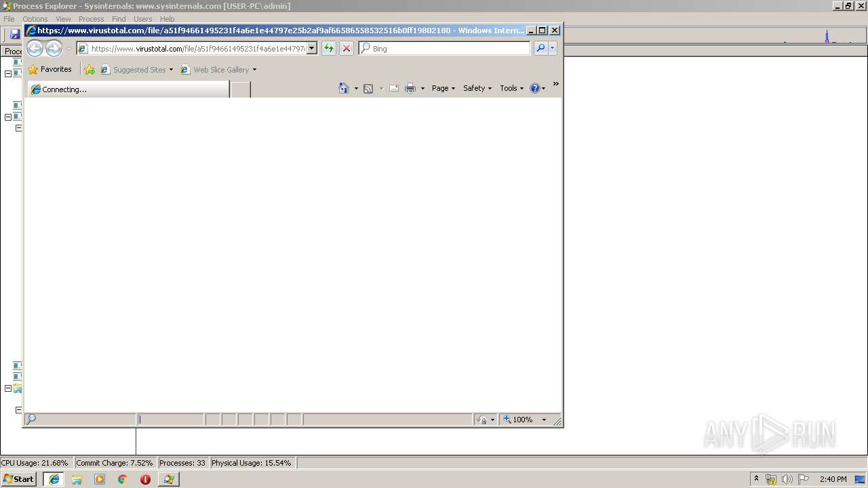Launch Opera from the taskbar
868x488 pixels.
tap(145, 479)
